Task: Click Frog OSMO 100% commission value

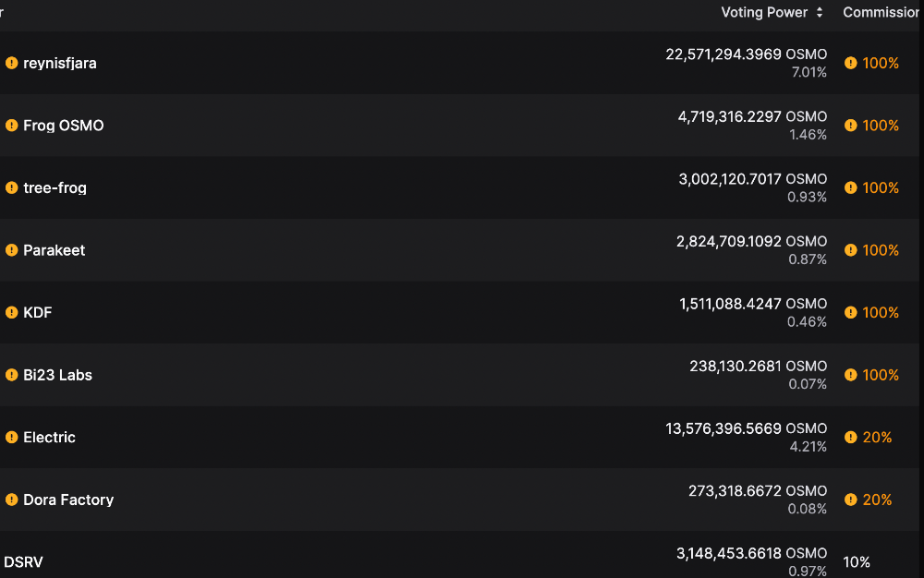Action: 881,126
